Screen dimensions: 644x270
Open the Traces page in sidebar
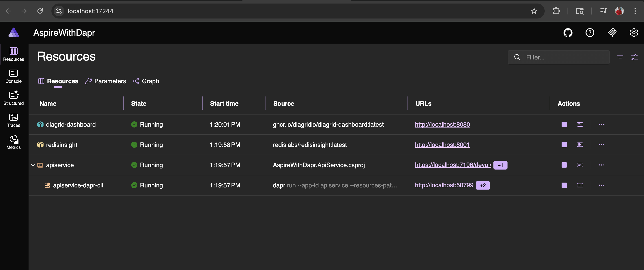point(13,120)
